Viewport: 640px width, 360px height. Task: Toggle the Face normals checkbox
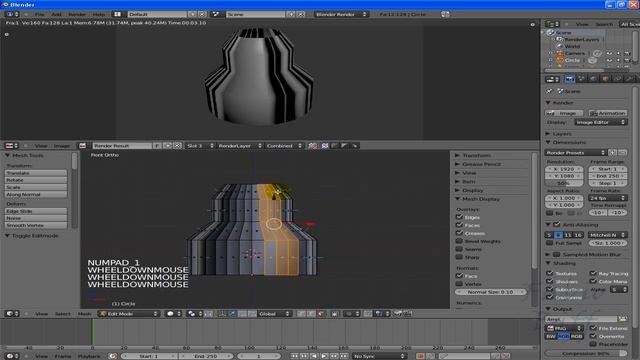[x=459, y=276]
